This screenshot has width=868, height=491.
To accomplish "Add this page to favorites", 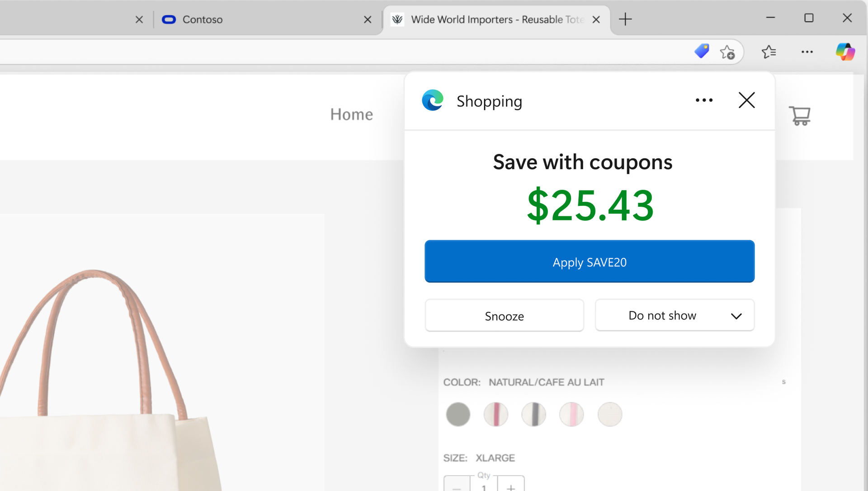I will tap(727, 52).
